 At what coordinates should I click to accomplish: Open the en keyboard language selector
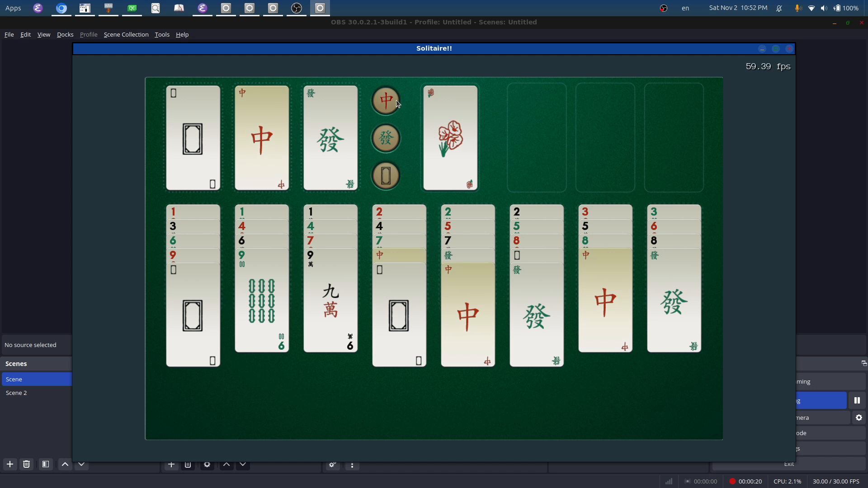point(685,8)
